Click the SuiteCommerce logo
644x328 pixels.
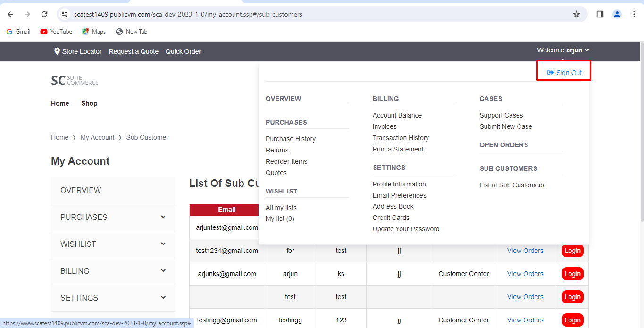[75, 80]
